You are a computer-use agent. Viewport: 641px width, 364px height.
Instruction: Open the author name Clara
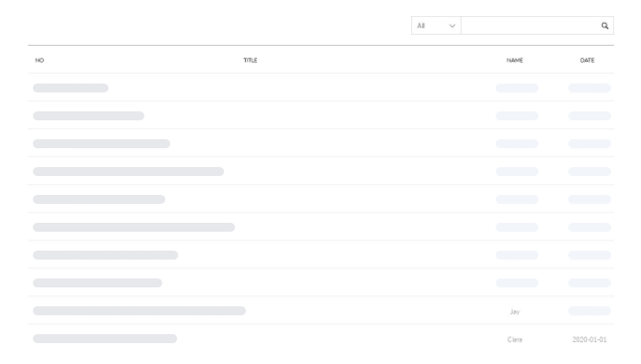(515, 339)
